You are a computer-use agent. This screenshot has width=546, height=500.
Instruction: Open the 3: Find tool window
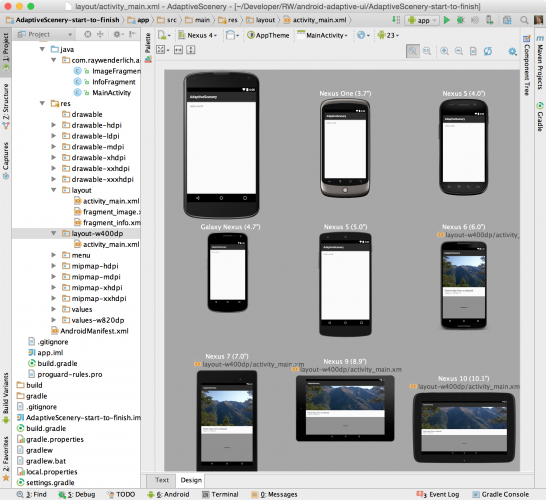pyautogui.click(x=32, y=494)
